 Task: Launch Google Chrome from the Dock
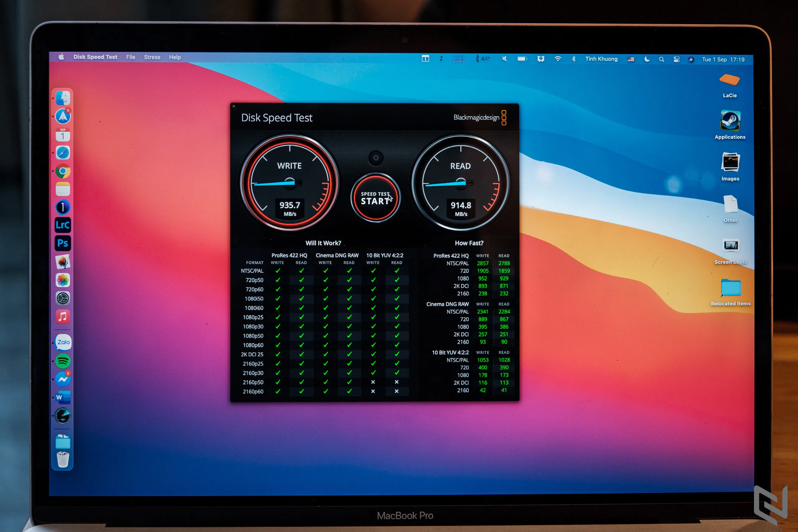click(63, 171)
